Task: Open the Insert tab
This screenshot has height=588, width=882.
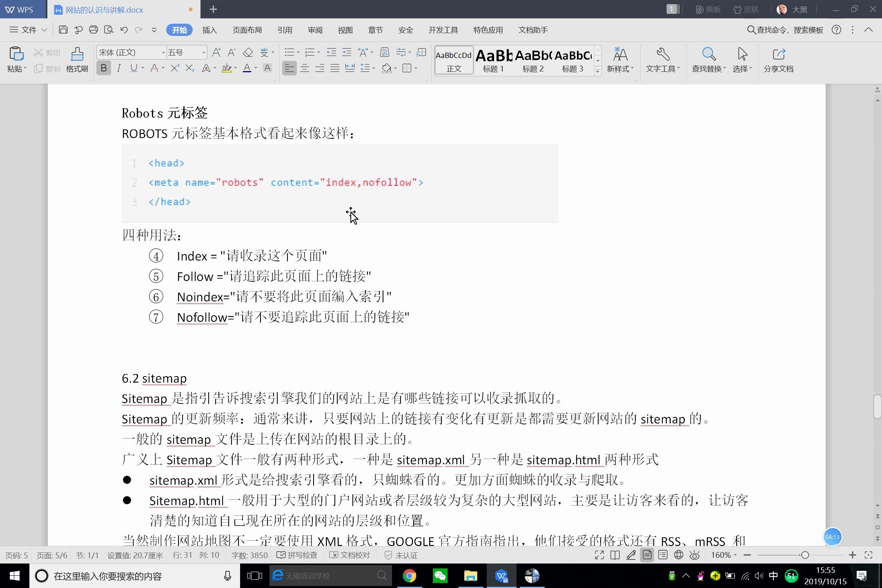Action: point(209,30)
